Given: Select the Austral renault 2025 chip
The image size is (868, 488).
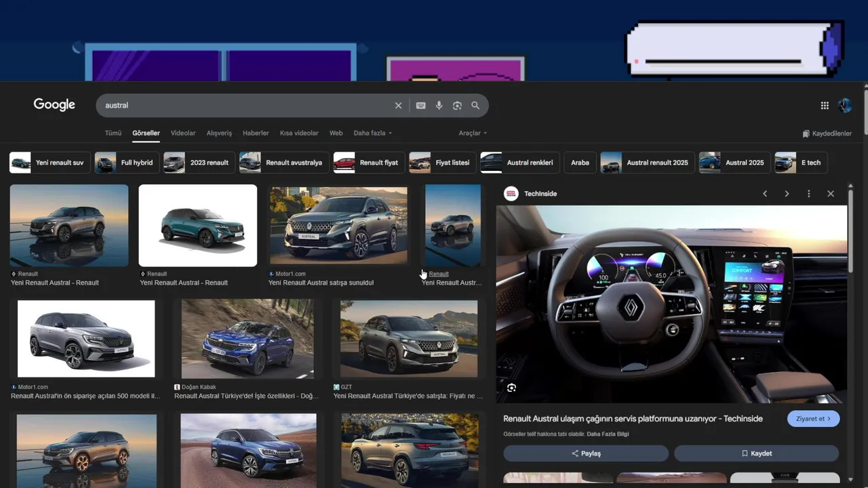Looking at the screenshot, I should pos(648,163).
